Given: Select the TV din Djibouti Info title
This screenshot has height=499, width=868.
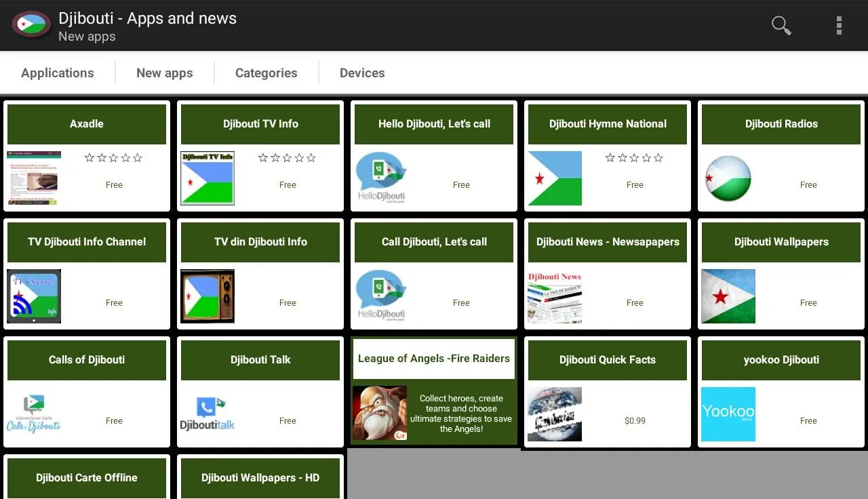Looking at the screenshot, I should click(260, 242).
